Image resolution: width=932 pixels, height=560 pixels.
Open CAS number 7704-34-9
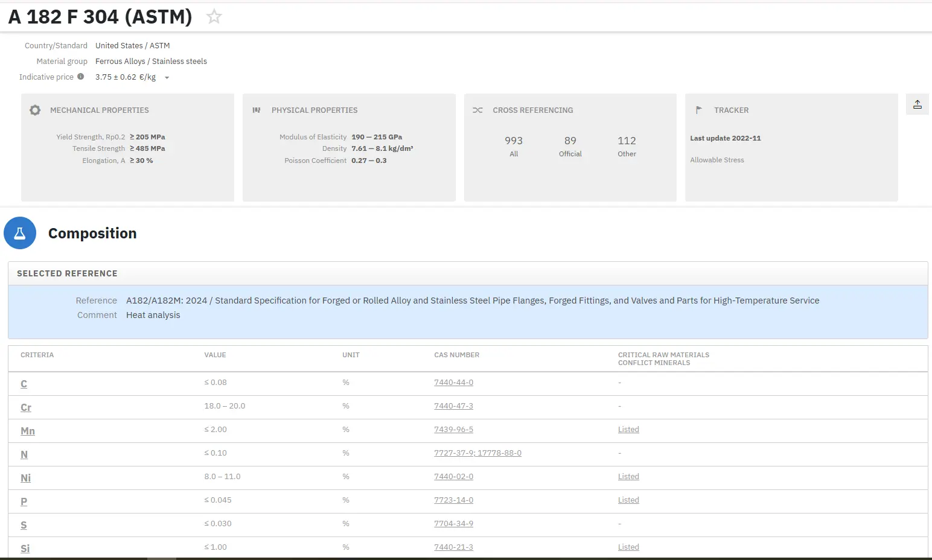453,524
